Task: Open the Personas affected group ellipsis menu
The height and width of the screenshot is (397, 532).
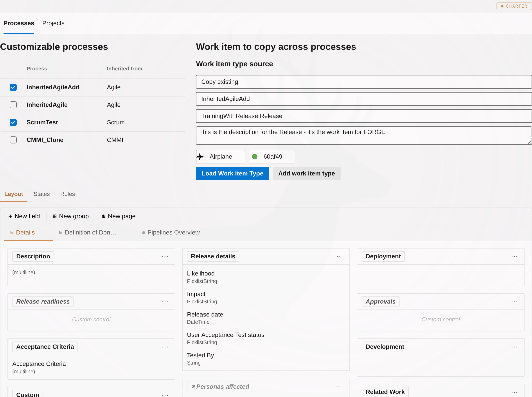Action: [340, 387]
